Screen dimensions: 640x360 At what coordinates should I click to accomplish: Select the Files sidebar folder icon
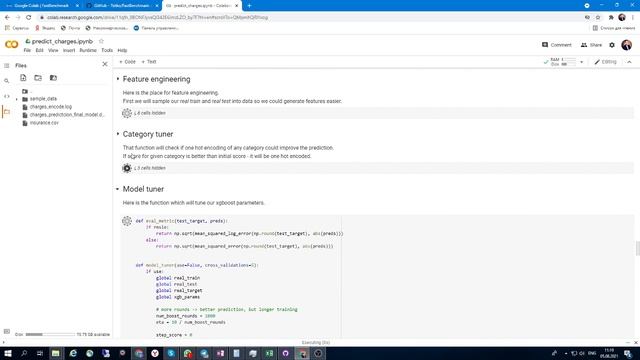click(x=7, y=111)
